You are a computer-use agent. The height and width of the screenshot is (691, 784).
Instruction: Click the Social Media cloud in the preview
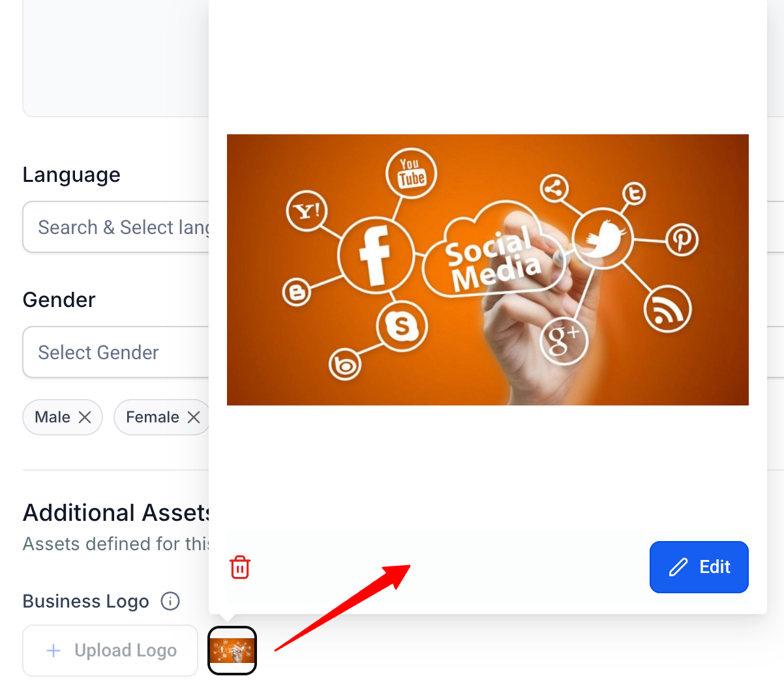point(493,251)
